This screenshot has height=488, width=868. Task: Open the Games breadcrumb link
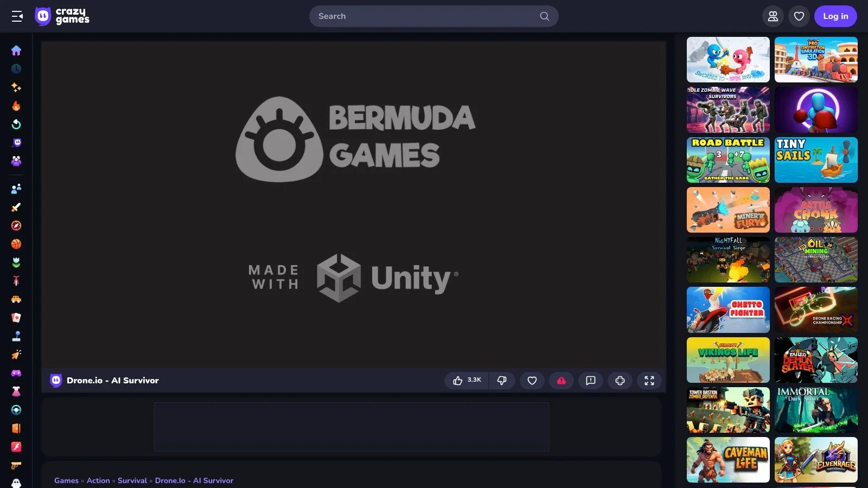[x=66, y=480]
